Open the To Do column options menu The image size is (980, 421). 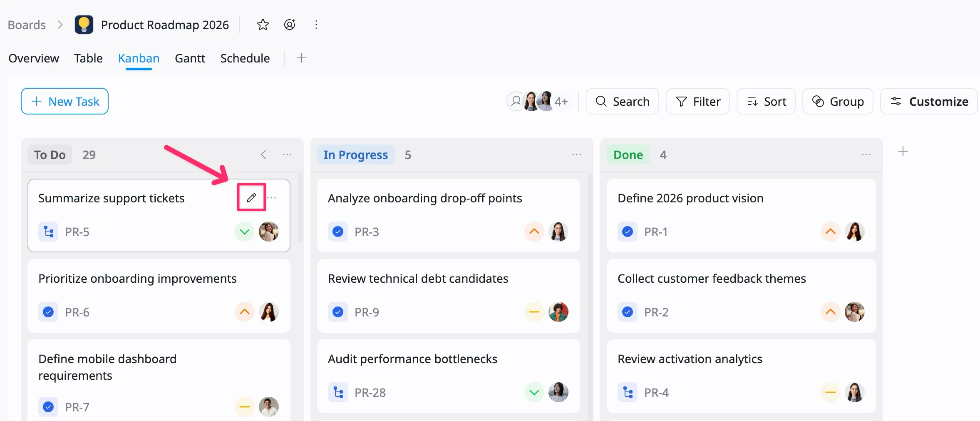click(x=287, y=154)
